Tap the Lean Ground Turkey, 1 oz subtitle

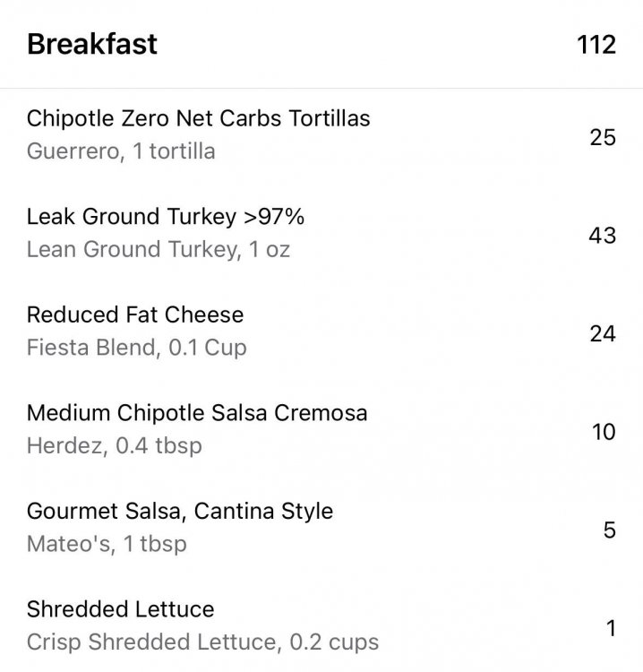pos(159,249)
